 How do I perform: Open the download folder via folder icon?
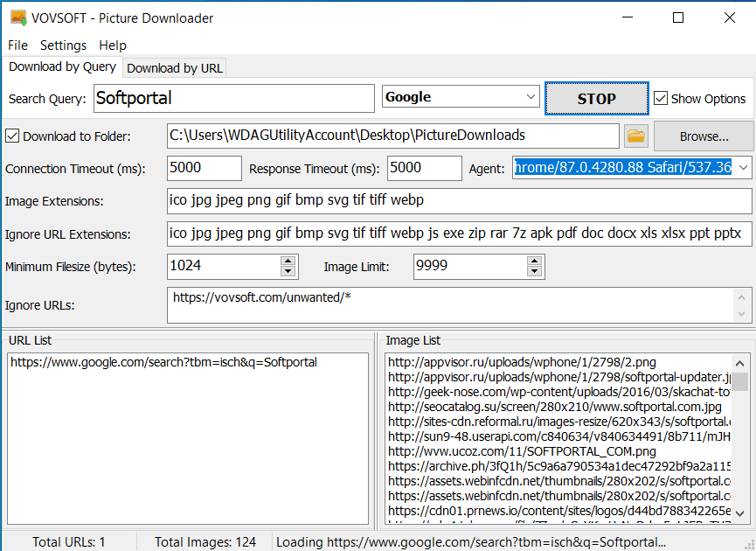point(636,136)
